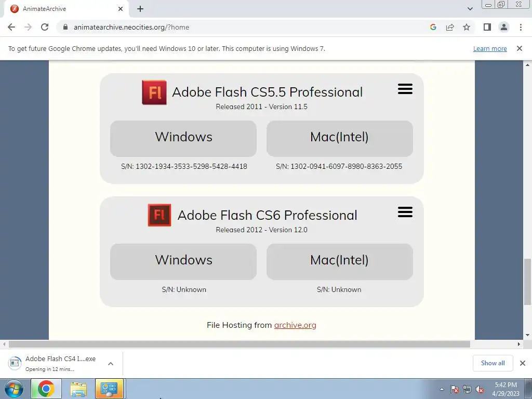
Task: Open the tab search dropdown
Action: [x=470, y=9]
